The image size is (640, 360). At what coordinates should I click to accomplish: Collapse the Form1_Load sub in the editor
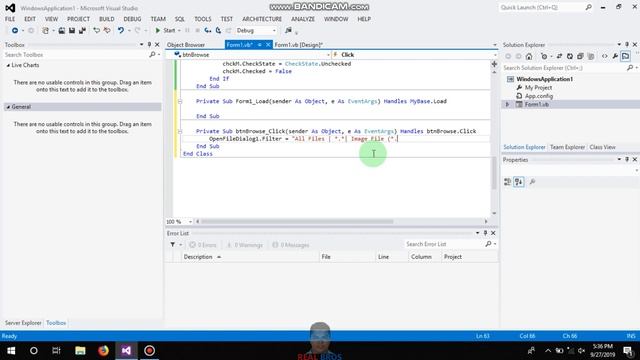(x=180, y=101)
